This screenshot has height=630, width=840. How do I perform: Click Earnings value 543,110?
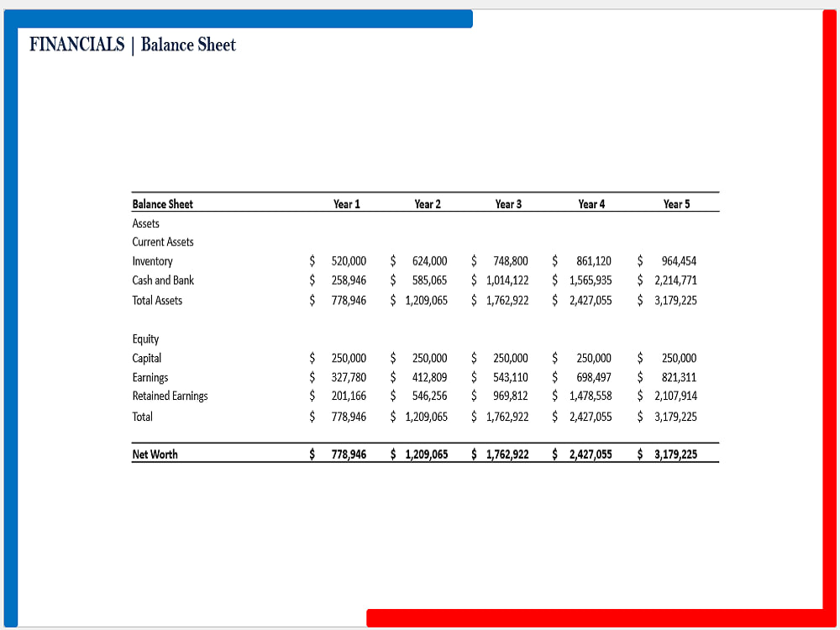point(511,378)
